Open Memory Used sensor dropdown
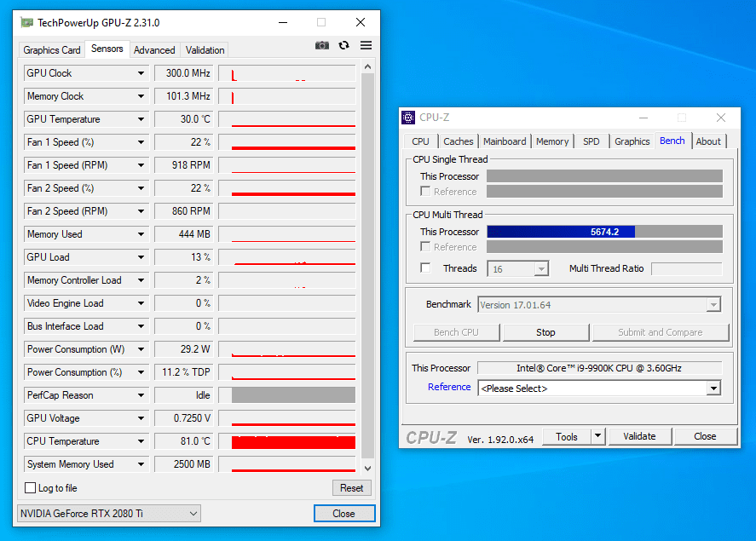 click(141, 234)
